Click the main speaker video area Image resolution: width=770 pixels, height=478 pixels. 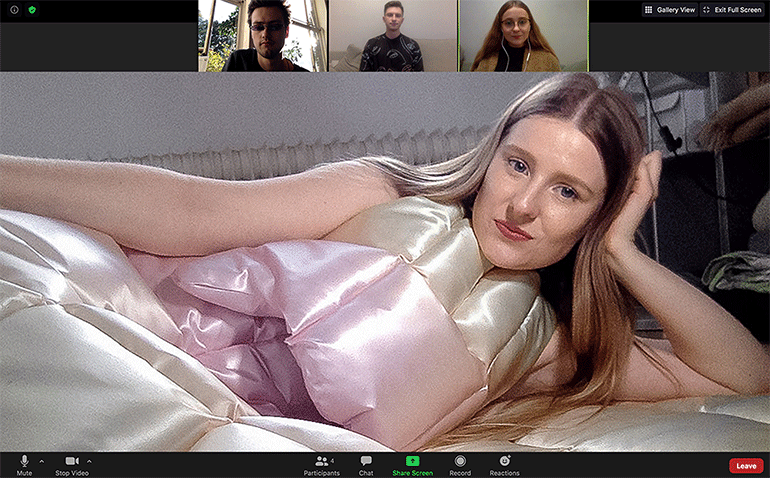(x=385, y=262)
